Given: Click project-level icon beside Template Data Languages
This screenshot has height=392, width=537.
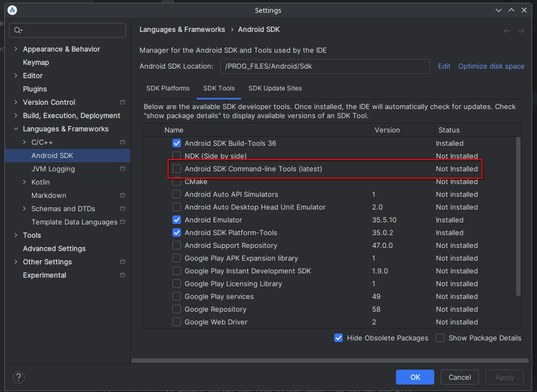Looking at the screenshot, I should coord(122,222).
